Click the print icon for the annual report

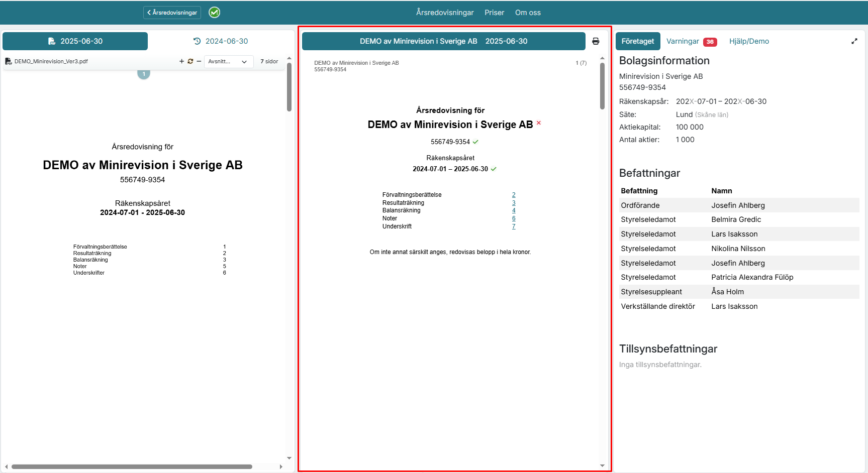(596, 41)
